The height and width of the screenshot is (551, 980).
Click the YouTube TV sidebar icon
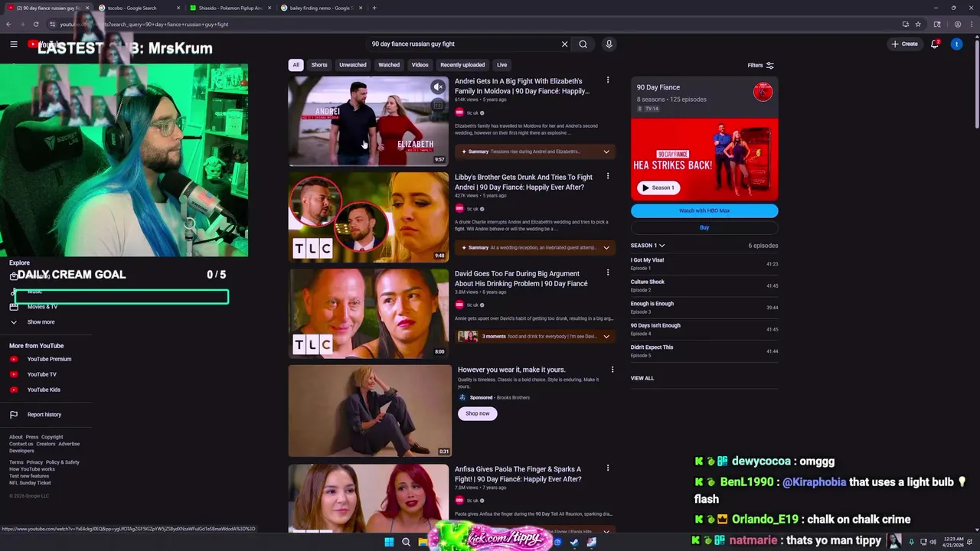coord(14,374)
